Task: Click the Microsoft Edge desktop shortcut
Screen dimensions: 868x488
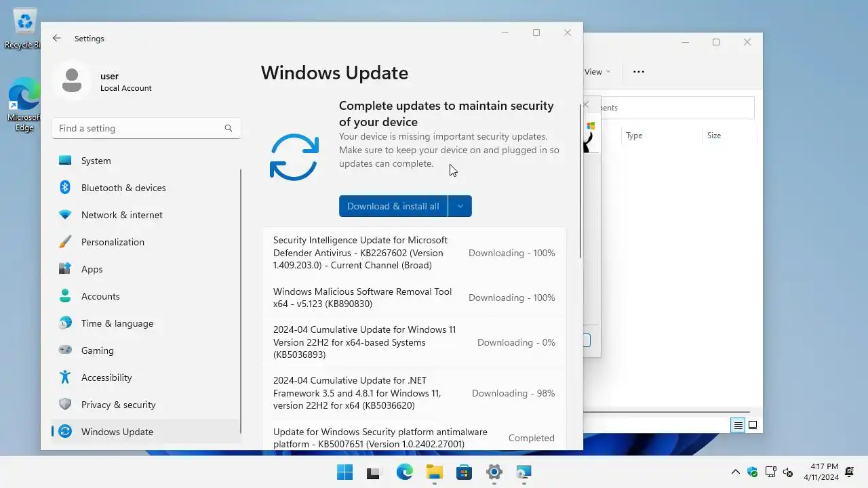Action: point(24,105)
